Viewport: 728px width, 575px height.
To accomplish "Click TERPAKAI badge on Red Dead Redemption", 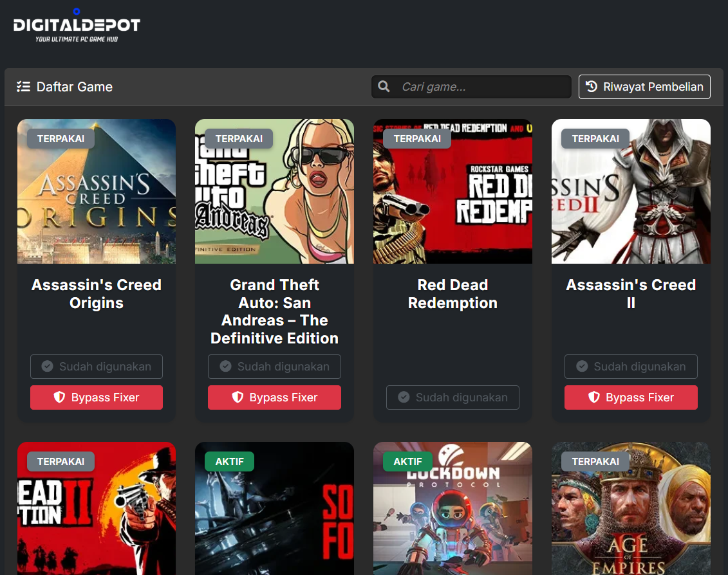I will tap(417, 139).
